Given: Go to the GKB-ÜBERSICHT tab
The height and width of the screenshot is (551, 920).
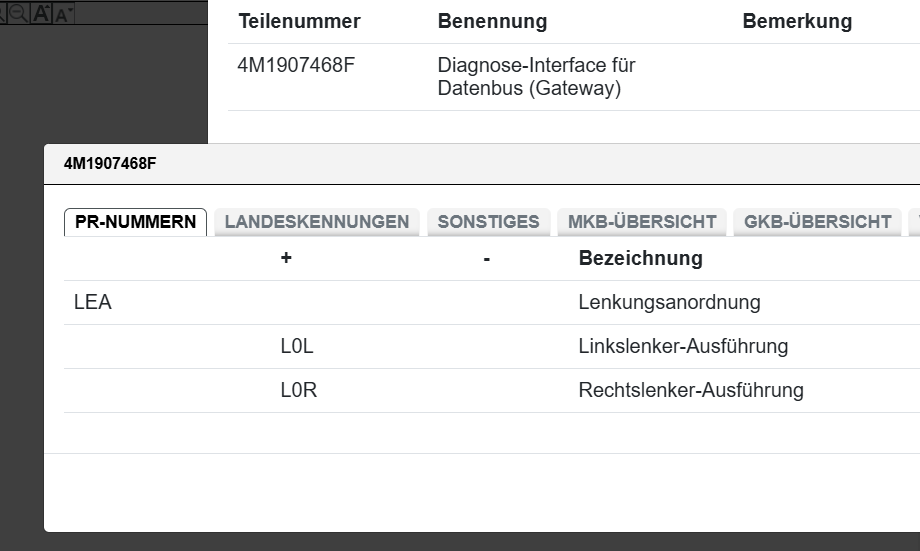Looking at the screenshot, I should (x=817, y=222).
